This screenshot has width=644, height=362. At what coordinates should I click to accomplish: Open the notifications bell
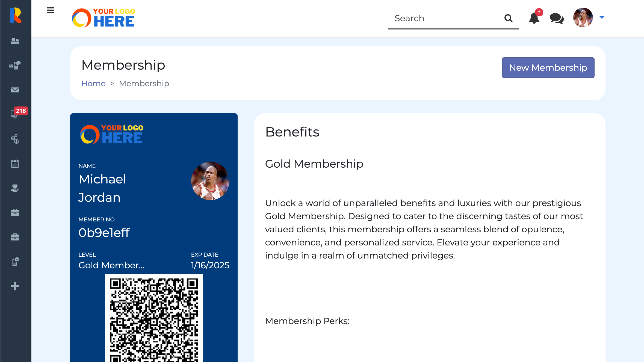click(534, 18)
